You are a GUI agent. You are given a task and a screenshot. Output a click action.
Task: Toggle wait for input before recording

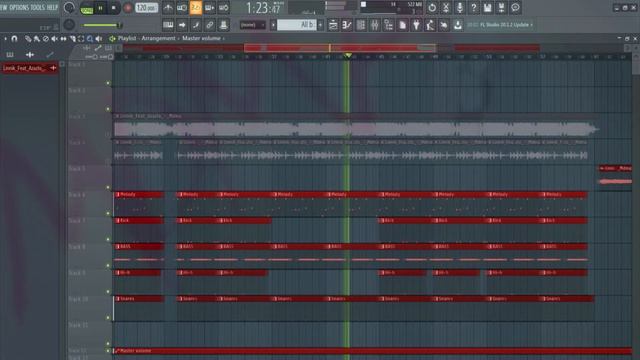click(182, 7)
